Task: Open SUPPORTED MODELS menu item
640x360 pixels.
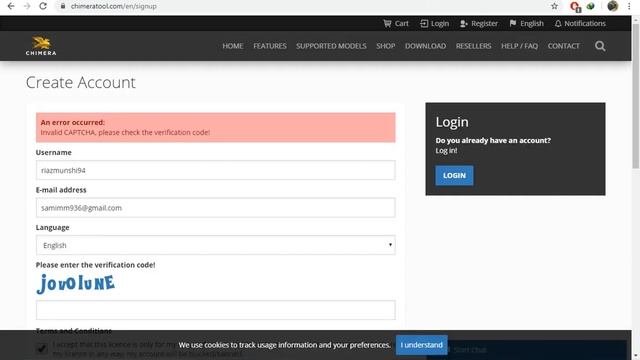Action: (331, 46)
